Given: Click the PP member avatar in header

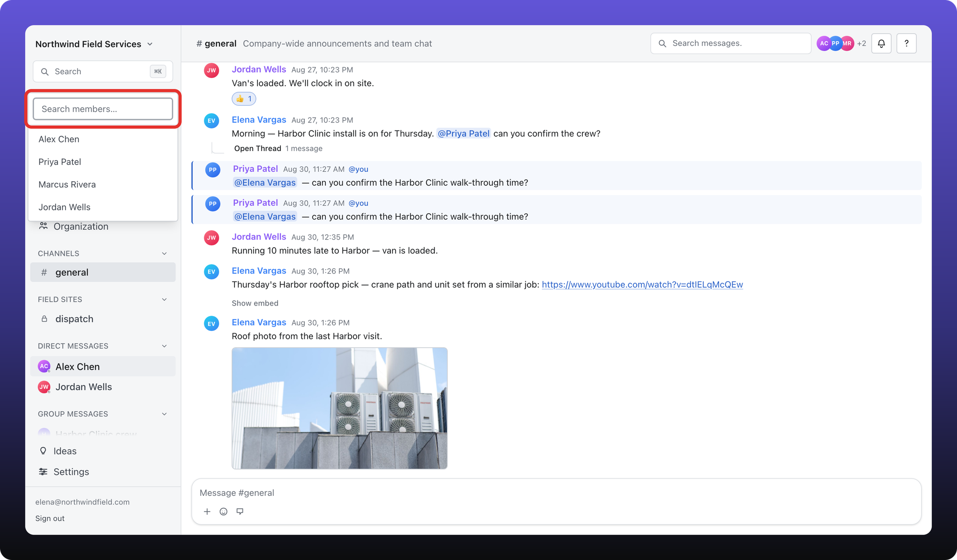Looking at the screenshot, I should click(835, 44).
